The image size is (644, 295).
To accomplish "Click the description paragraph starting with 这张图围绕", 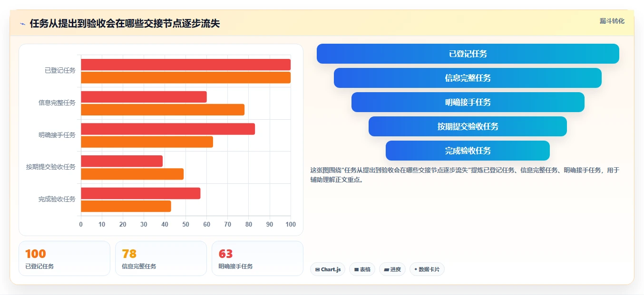I will point(465,175).
